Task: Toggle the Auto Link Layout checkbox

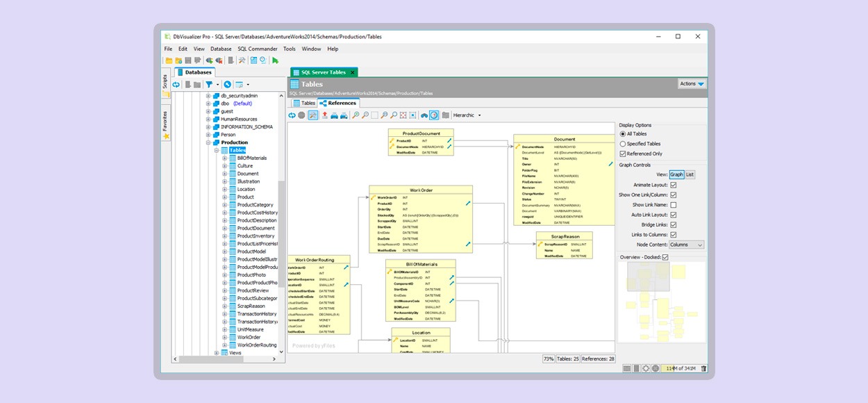Action: (673, 215)
